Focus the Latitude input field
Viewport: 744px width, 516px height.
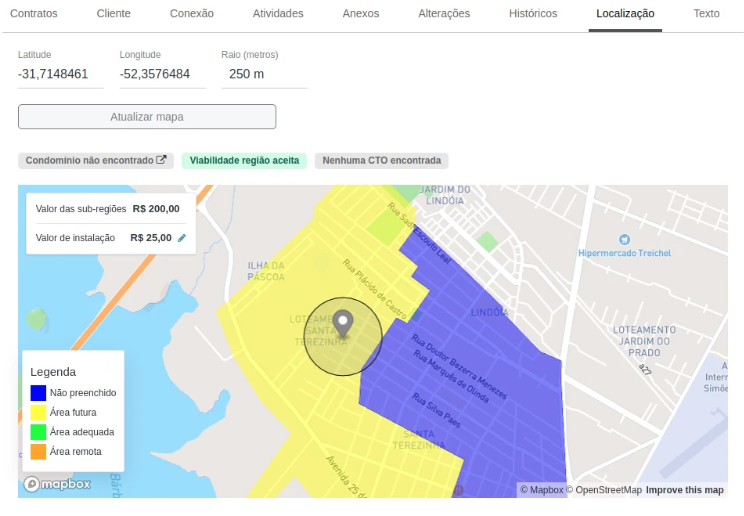point(61,74)
